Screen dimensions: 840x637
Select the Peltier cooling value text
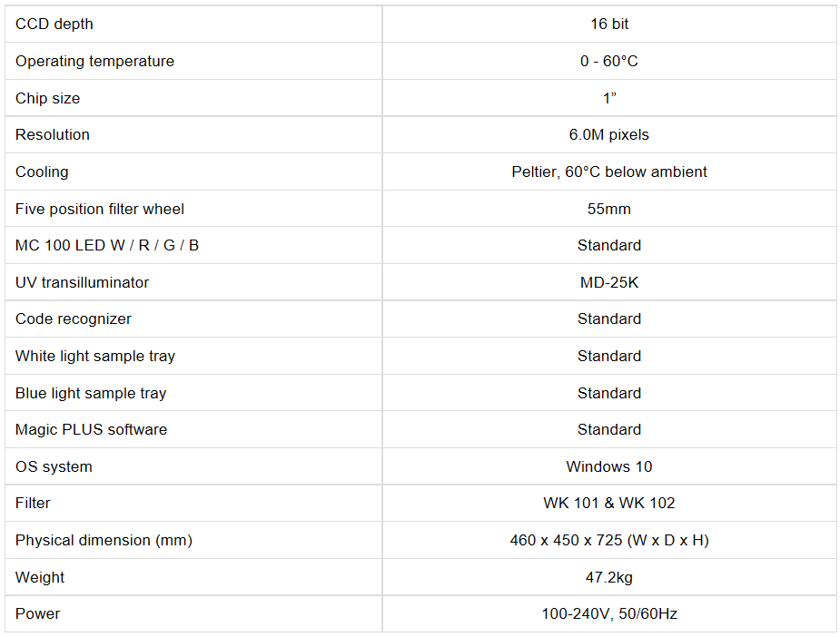(609, 171)
